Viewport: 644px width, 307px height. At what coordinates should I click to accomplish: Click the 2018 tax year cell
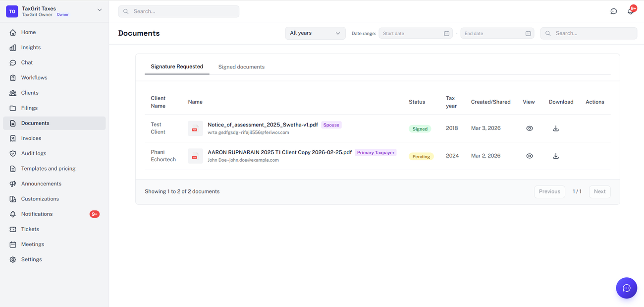pyautogui.click(x=452, y=128)
